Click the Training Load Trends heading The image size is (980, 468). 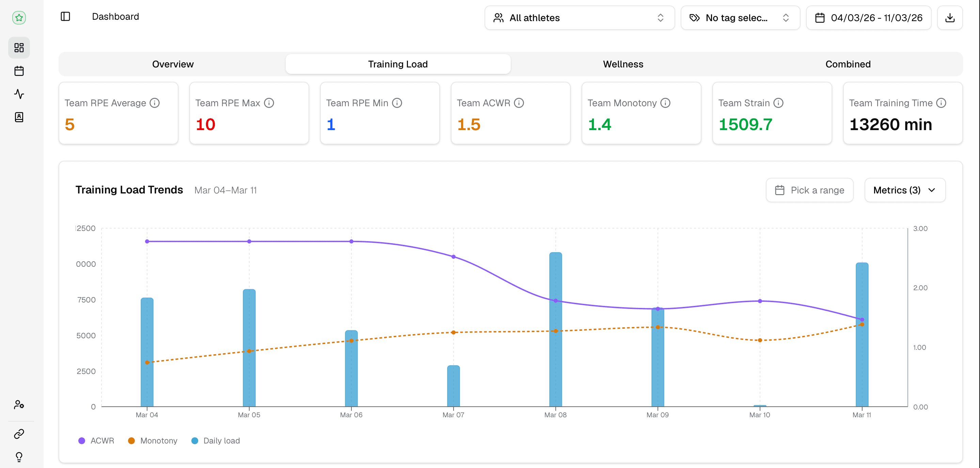tap(129, 190)
